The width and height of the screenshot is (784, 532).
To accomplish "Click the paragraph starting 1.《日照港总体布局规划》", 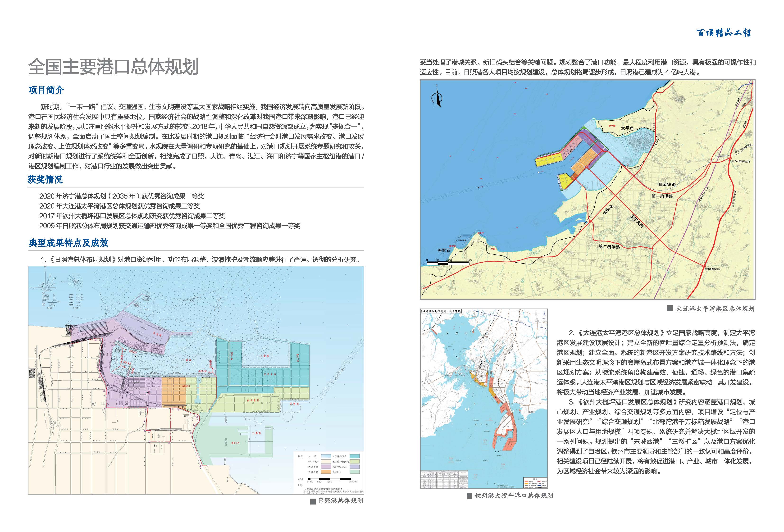I will (200, 259).
